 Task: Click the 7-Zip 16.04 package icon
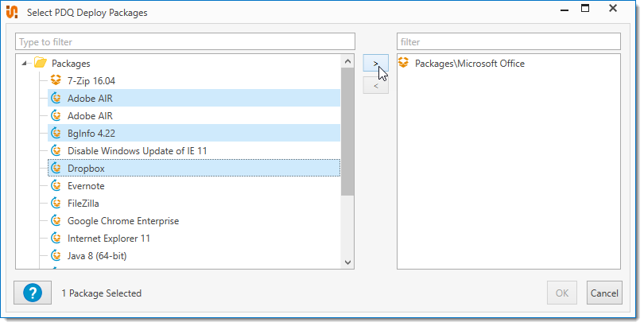click(x=56, y=80)
